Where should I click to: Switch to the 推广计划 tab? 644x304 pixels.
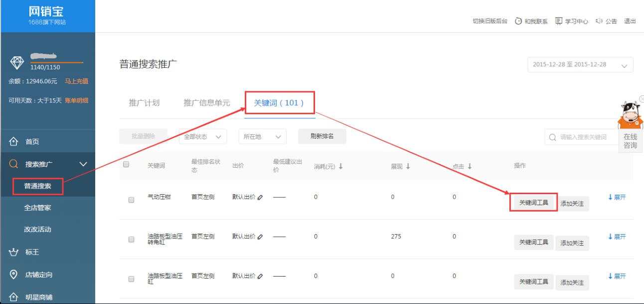coord(144,103)
